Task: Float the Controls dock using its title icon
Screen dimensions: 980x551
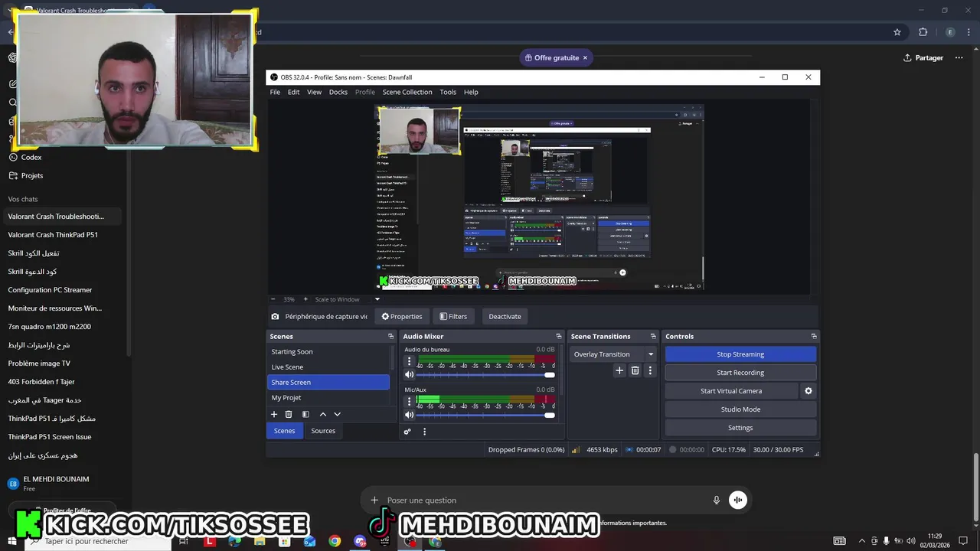Action: [813, 336]
